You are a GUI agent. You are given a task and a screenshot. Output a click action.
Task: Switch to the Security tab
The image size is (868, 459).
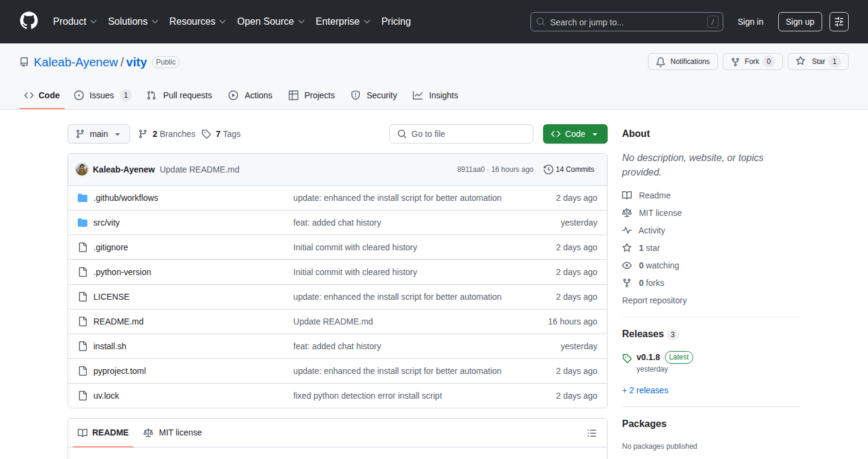pyautogui.click(x=374, y=95)
